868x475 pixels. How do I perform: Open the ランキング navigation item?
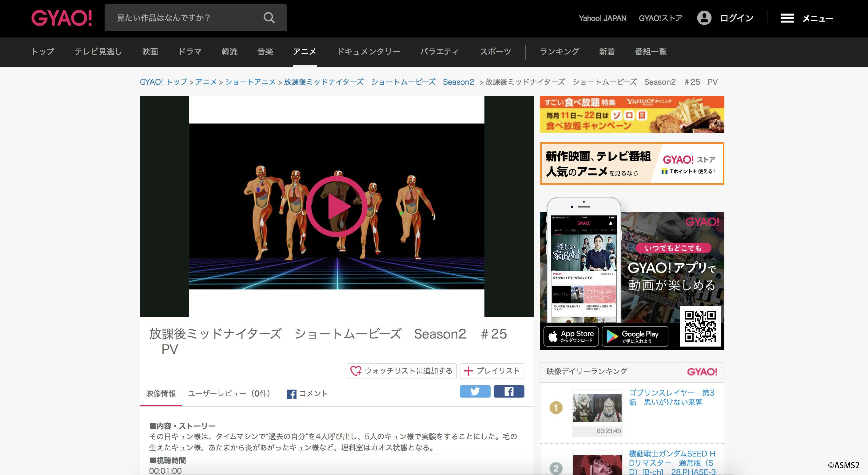[559, 52]
